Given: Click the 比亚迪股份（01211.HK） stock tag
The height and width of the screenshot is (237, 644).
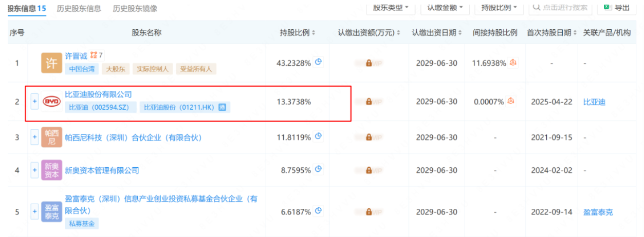Looking at the screenshot, I should tap(185, 108).
